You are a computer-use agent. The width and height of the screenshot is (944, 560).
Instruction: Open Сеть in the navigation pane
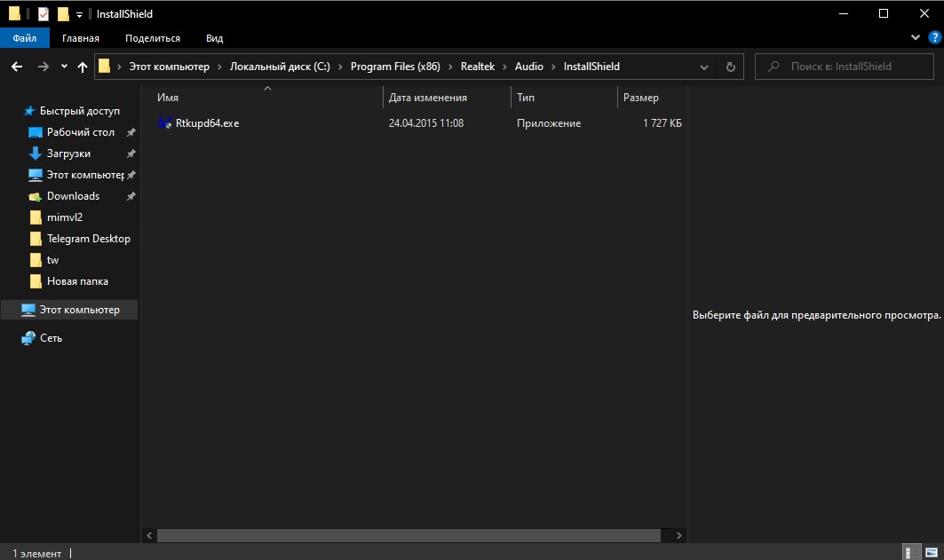(x=52, y=338)
